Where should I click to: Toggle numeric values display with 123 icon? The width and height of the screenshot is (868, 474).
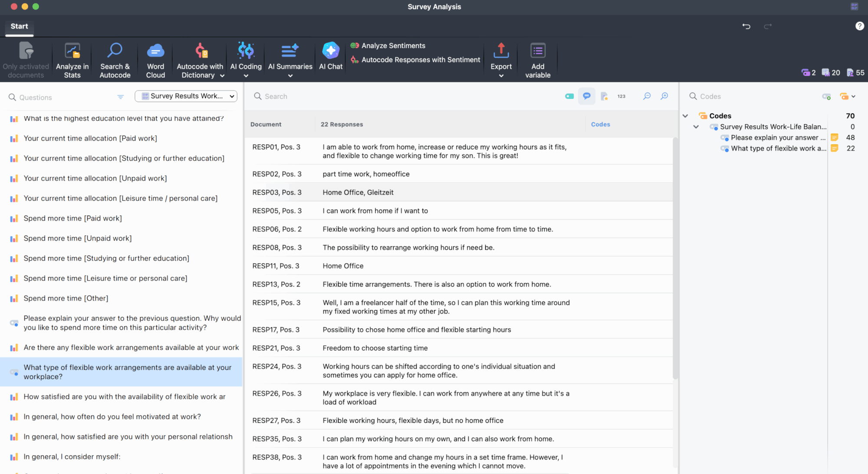pyautogui.click(x=621, y=96)
